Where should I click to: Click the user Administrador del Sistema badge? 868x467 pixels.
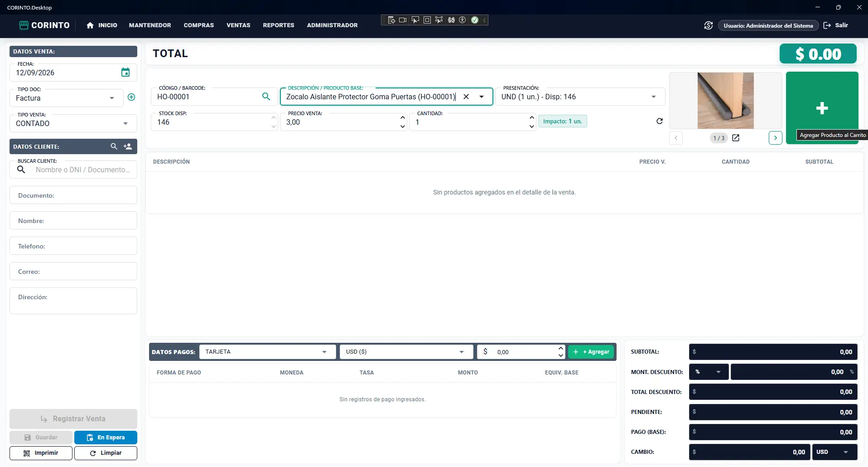click(768, 25)
